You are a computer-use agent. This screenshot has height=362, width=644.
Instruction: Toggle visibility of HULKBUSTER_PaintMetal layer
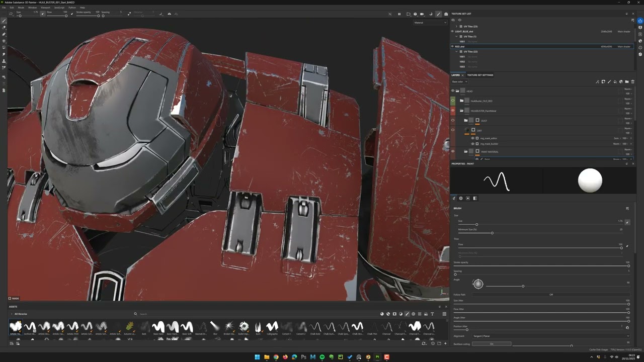453,111
